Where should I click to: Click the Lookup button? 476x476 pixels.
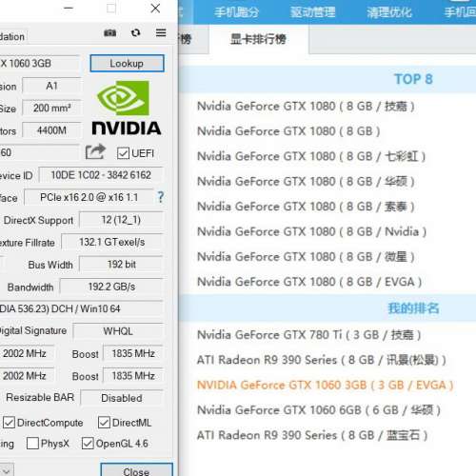click(x=127, y=63)
